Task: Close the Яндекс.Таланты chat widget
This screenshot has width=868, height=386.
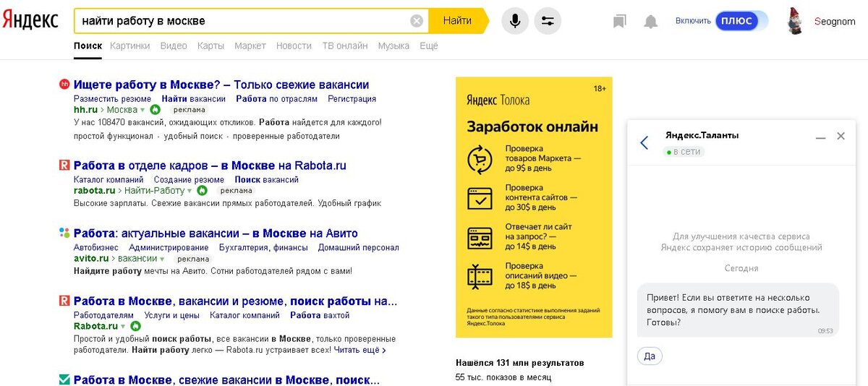Action: 841,136
